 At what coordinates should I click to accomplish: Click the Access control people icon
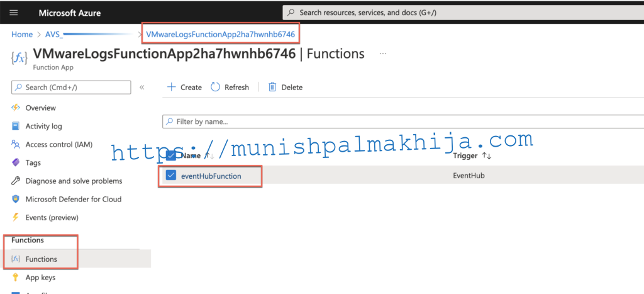pyautogui.click(x=16, y=144)
